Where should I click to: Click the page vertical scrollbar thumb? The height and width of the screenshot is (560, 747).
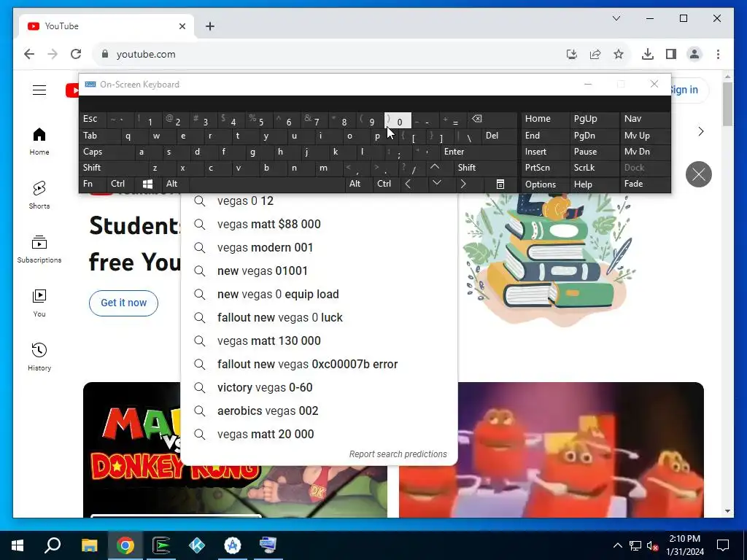click(727, 104)
